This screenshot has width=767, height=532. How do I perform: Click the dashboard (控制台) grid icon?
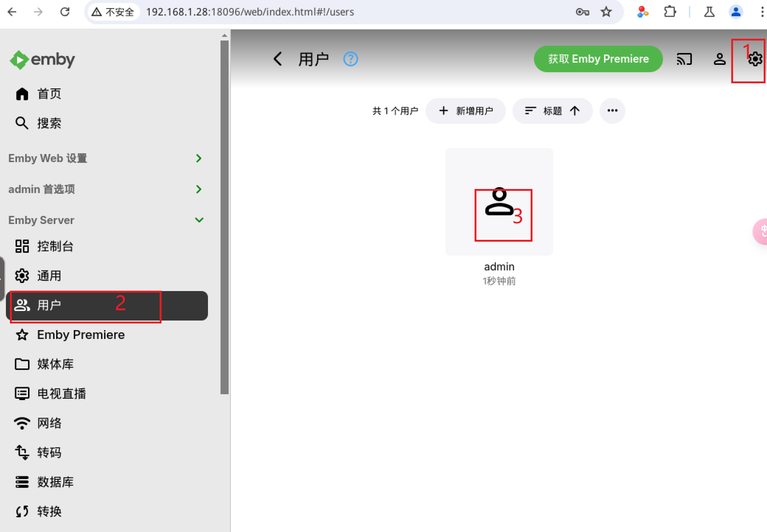point(22,246)
